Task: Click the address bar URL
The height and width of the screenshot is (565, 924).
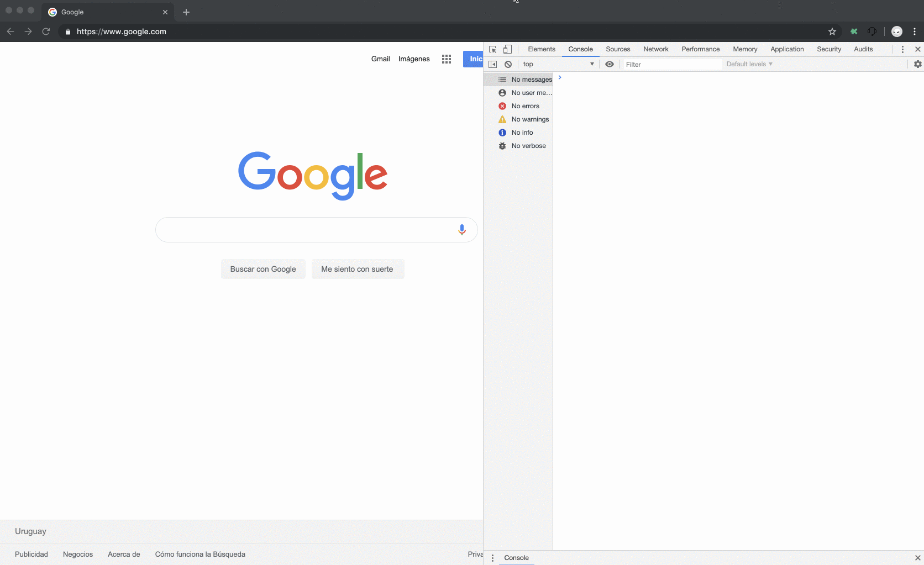Action: (x=122, y=31)
